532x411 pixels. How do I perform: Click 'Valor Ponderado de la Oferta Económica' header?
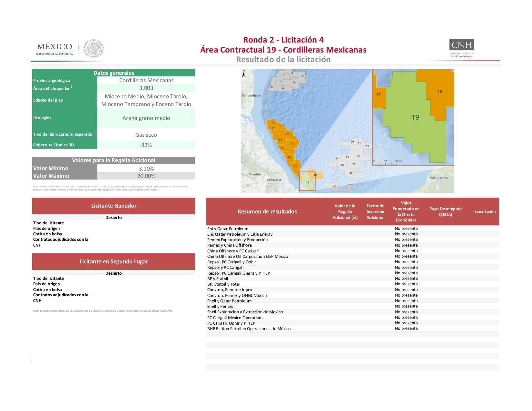406,211
